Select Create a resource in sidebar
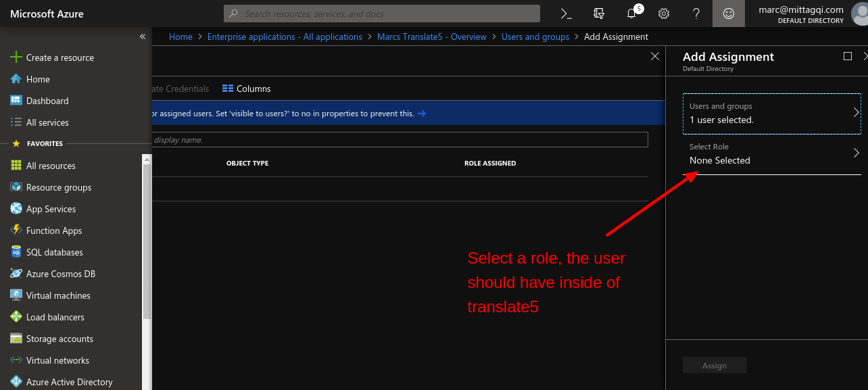The width and height of the screenshot is (868, 390). (x=60, y=57)
